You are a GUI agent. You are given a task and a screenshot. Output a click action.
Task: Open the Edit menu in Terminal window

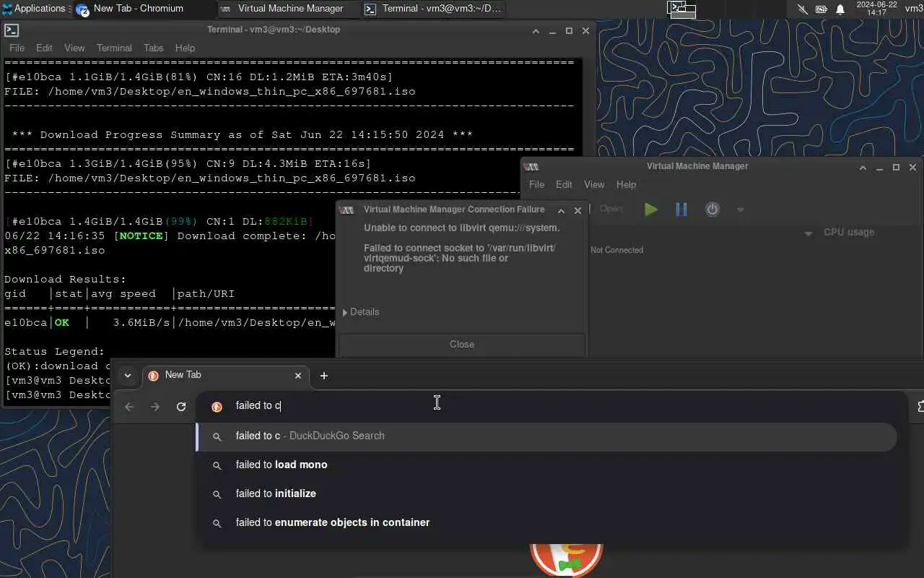tap(44, 48)
